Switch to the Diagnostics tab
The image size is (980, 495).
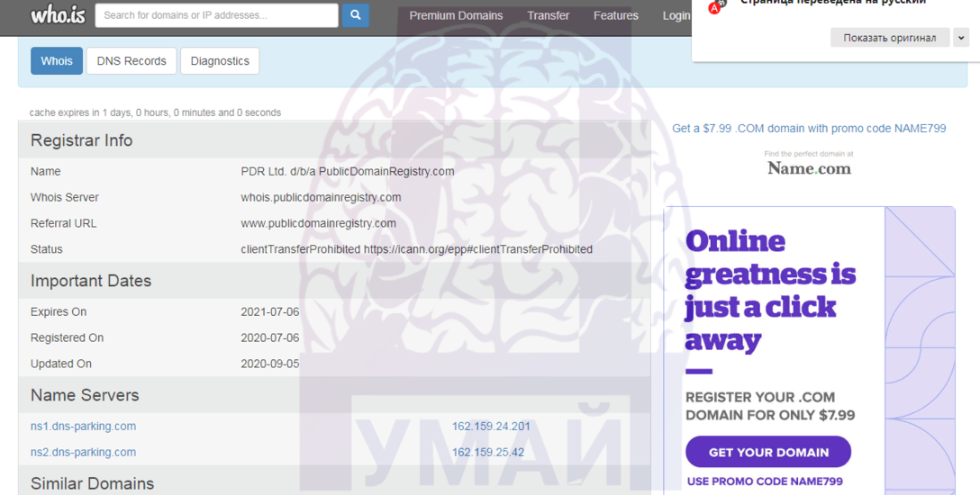220,61
